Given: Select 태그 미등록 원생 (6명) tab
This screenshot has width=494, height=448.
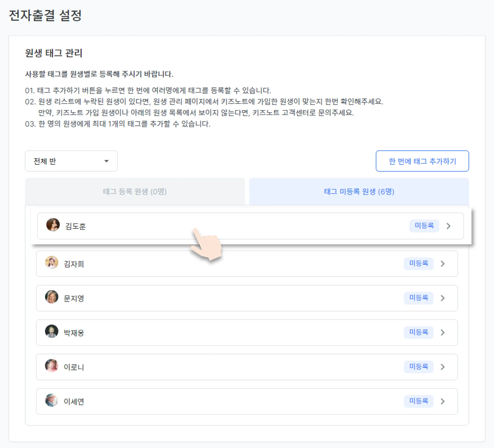Looking at the screenshot, I should 359,191.
